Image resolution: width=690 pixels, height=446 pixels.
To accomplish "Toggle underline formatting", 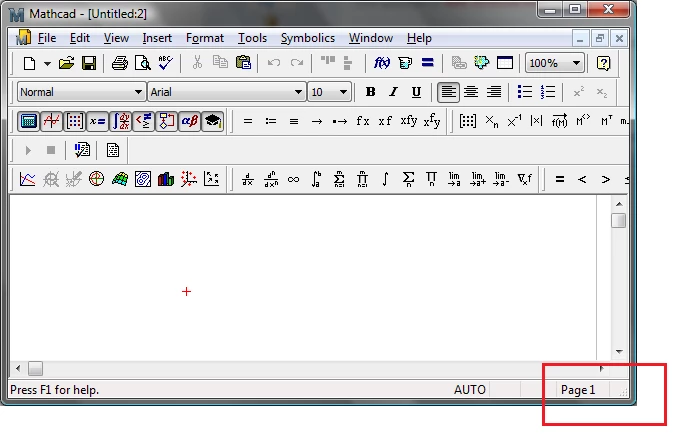I will [416, 92].
